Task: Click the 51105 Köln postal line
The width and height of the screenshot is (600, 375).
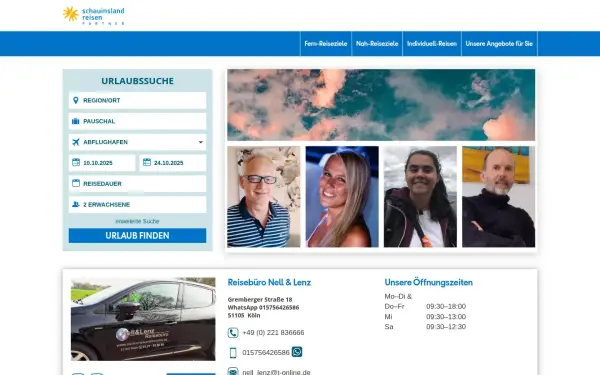Action: coord(244,315)
